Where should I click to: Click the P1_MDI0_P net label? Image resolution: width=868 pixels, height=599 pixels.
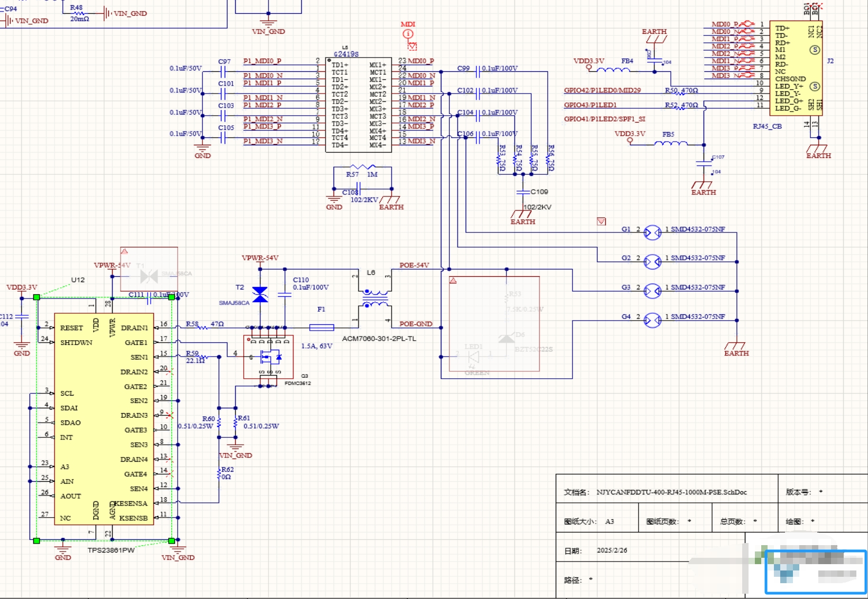point(262,61)
